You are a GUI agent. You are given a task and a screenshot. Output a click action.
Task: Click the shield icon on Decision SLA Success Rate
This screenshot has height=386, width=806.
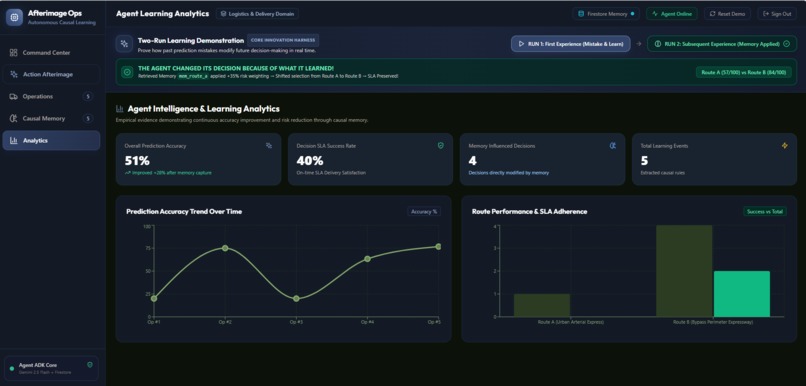pyautogui.click(x=441, y=146)
